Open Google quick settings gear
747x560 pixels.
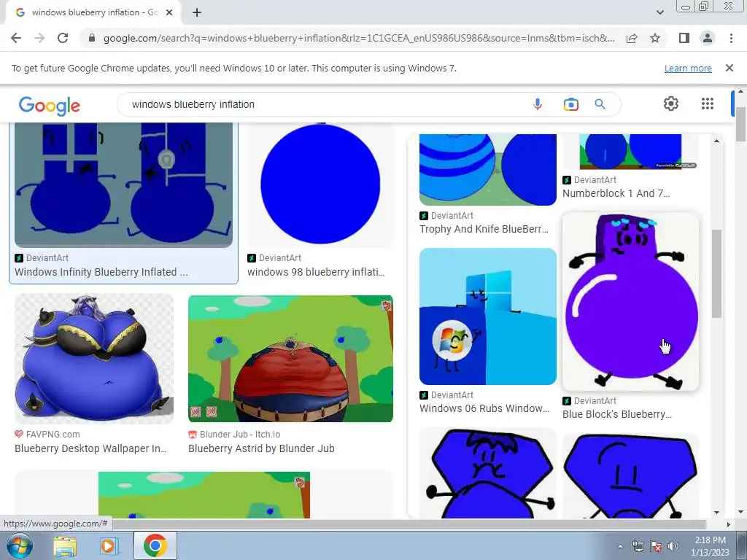point(671,104)
